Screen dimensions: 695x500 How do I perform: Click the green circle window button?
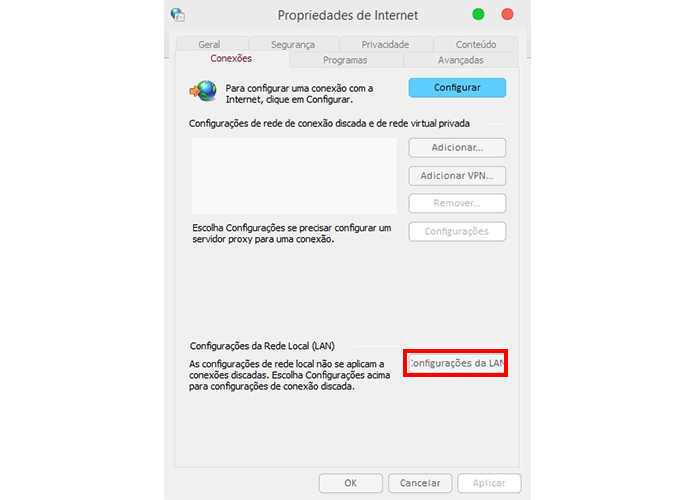478,15
